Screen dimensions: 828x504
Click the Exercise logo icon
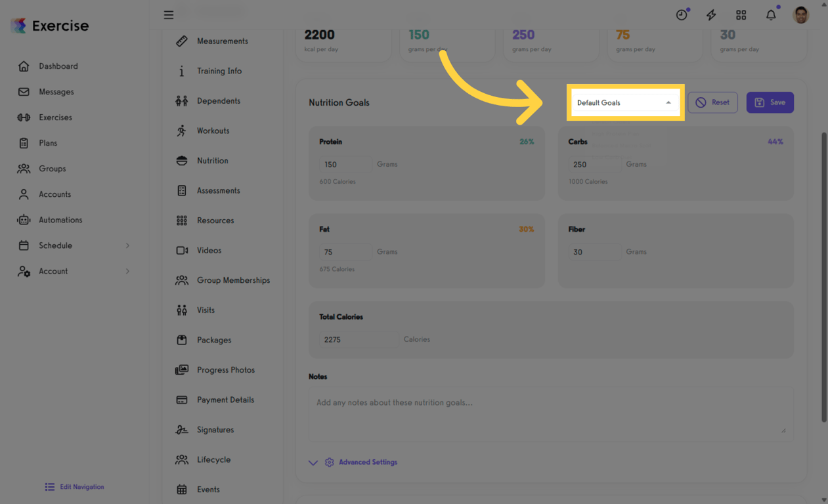pyautogui.click(x=18, y=26)
